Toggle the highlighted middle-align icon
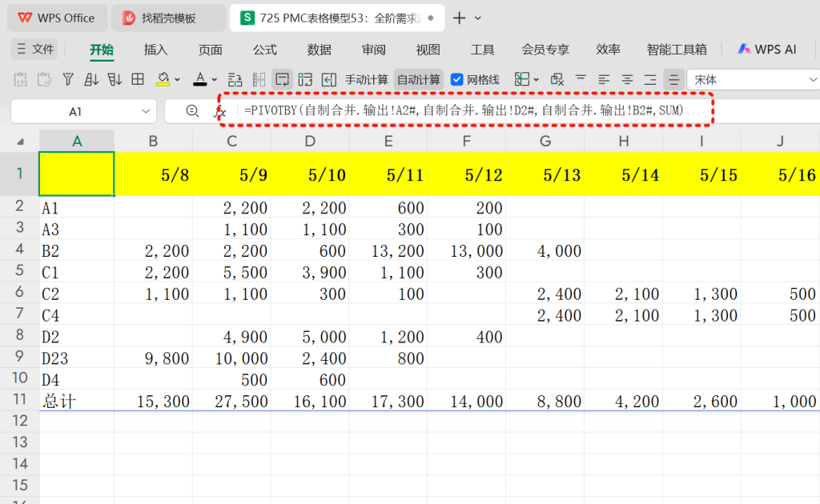This screenshot has height=504, width=820. click(673, 80)
